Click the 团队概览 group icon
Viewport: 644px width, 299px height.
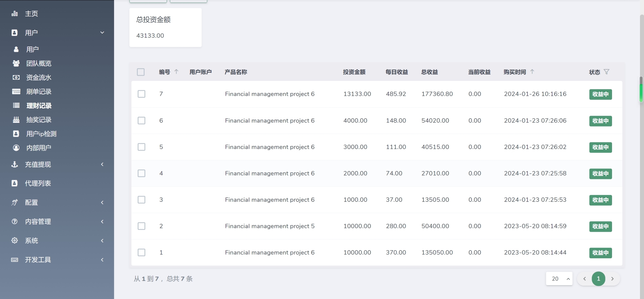[16, 63]
